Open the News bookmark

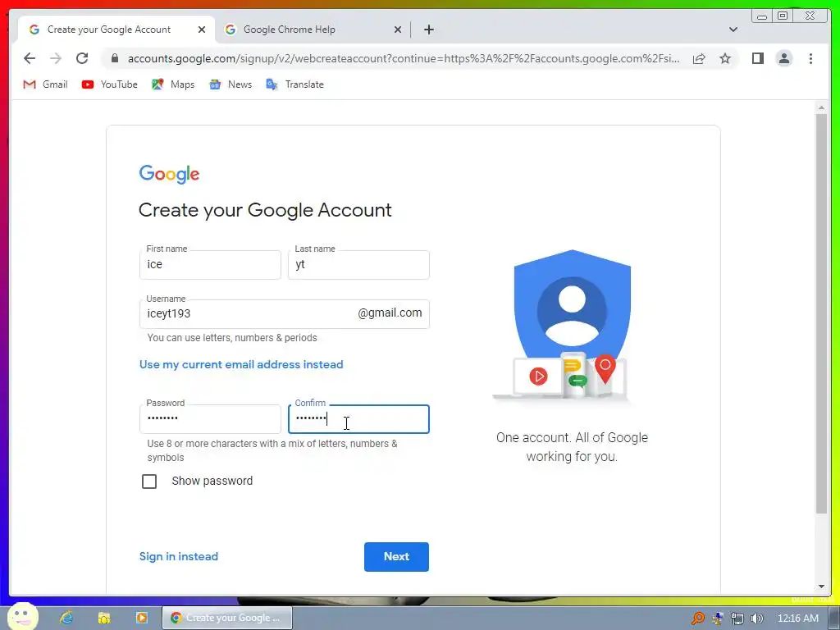231,84
